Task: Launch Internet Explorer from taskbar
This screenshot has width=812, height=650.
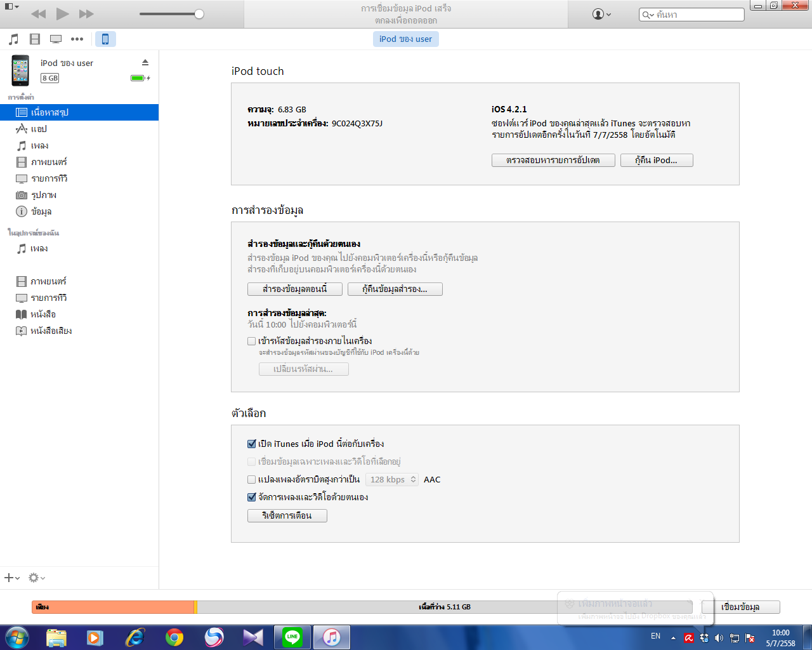Action: click(135, 637)
